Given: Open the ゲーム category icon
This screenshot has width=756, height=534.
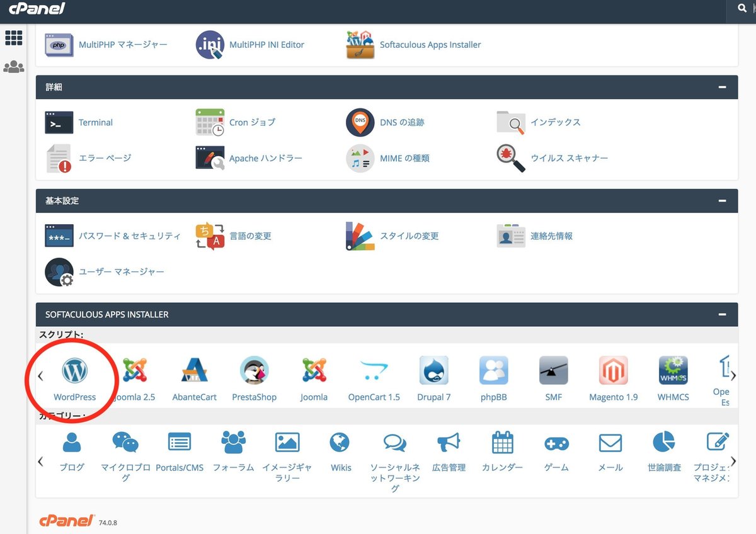Looking at the screenshot, I should [x=556, y=443].
